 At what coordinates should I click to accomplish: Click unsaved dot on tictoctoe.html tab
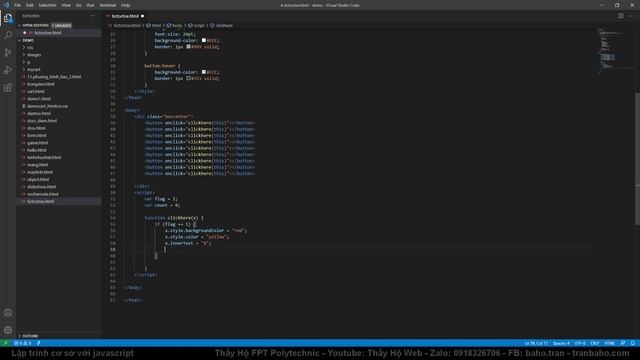[142, 16]
